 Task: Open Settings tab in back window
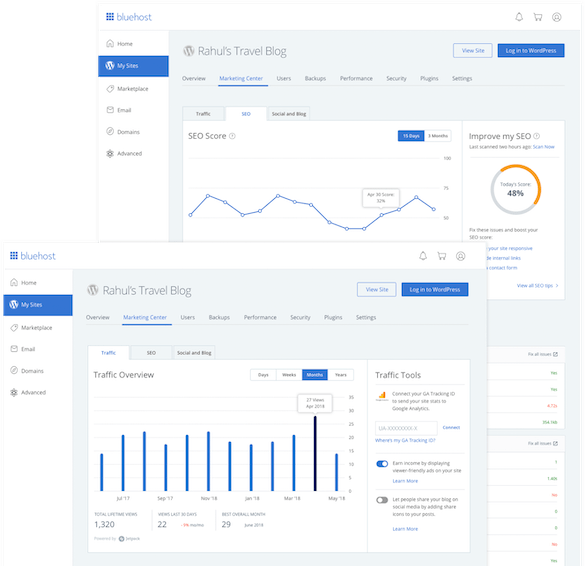(x=462, y=78)
